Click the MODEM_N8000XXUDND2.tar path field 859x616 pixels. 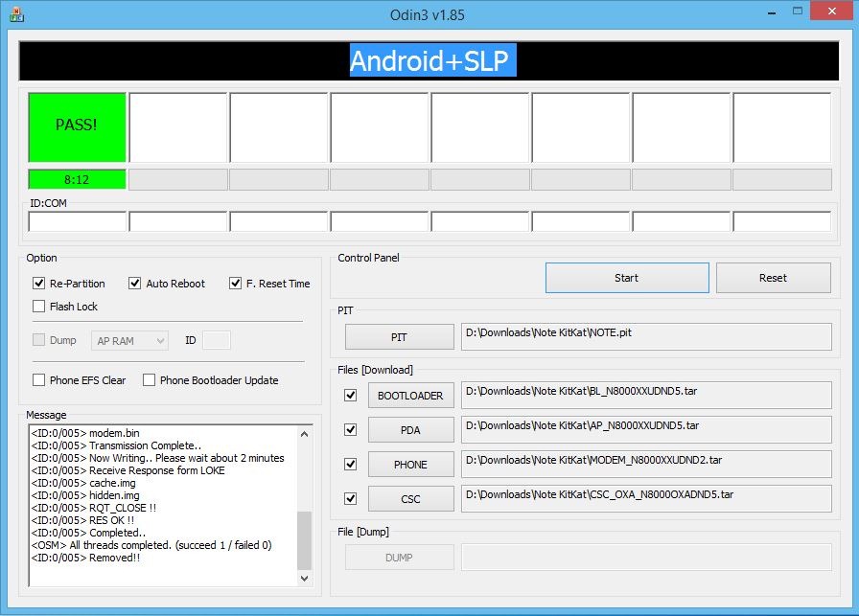(646, 464)
